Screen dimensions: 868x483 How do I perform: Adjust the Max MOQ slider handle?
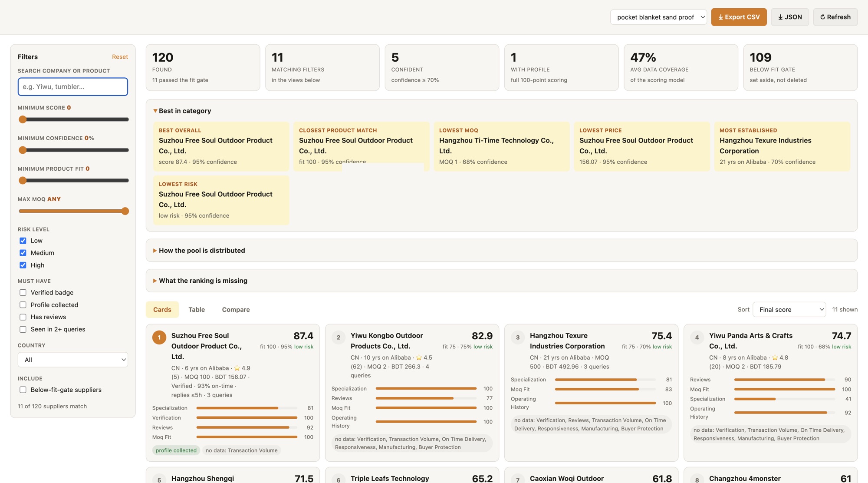[125, 211]
